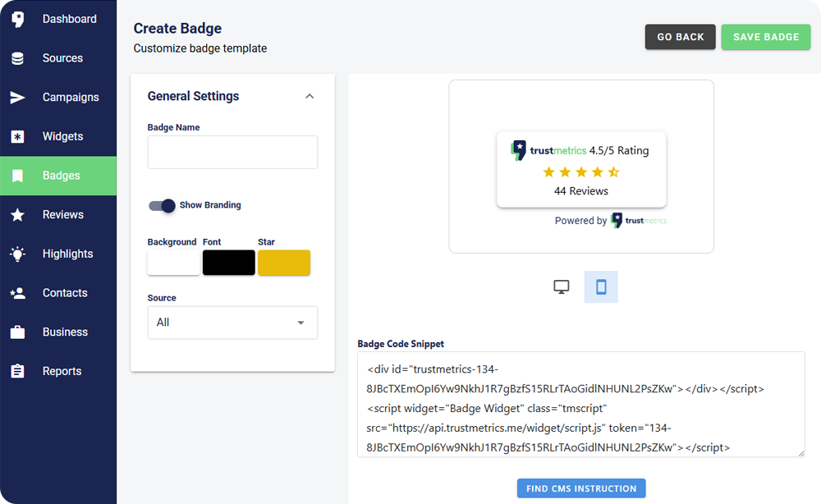Screen dimensions: 821x504
Task: Open Widgets menu item
Action: (58, 136)
